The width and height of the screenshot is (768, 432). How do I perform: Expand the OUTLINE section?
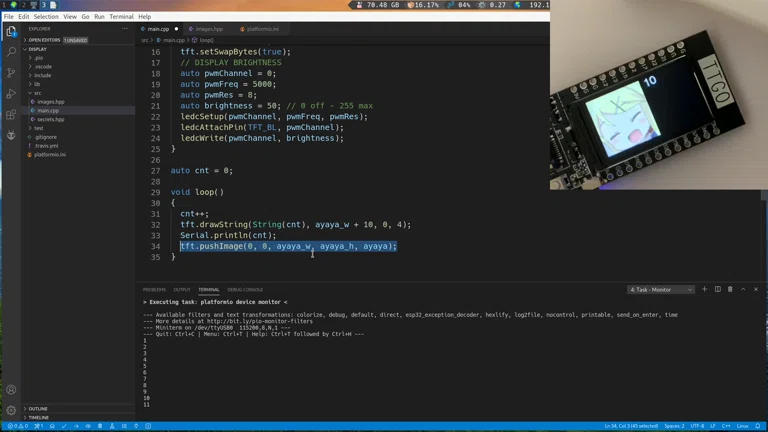pyautogui.click(x=38, y=408)
